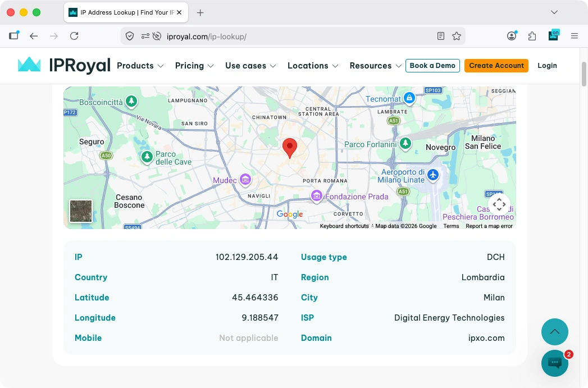Click the Book a Demo button
Screen dimensions: 588x388
click(432, 66)
